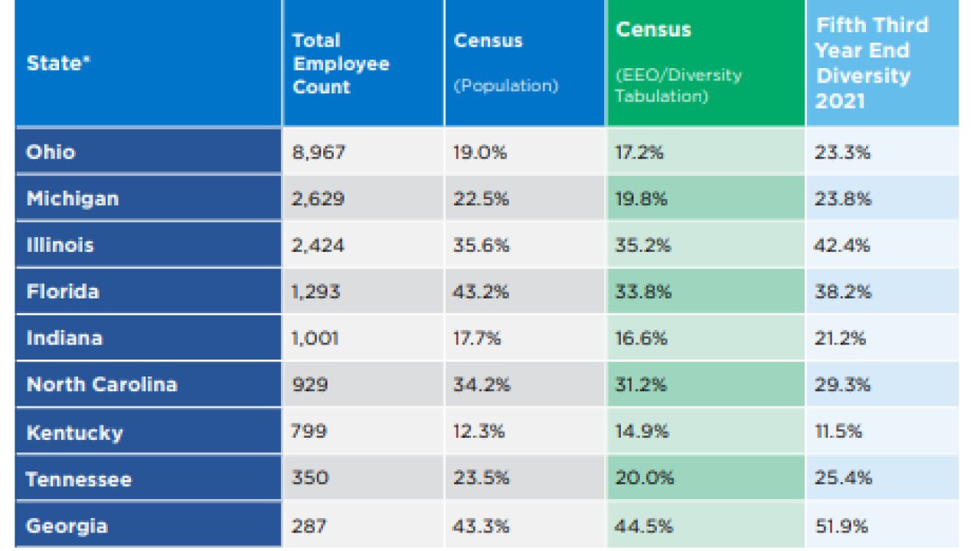Click the Census Population column header
The image size is (980, 551).
[525, 63]
